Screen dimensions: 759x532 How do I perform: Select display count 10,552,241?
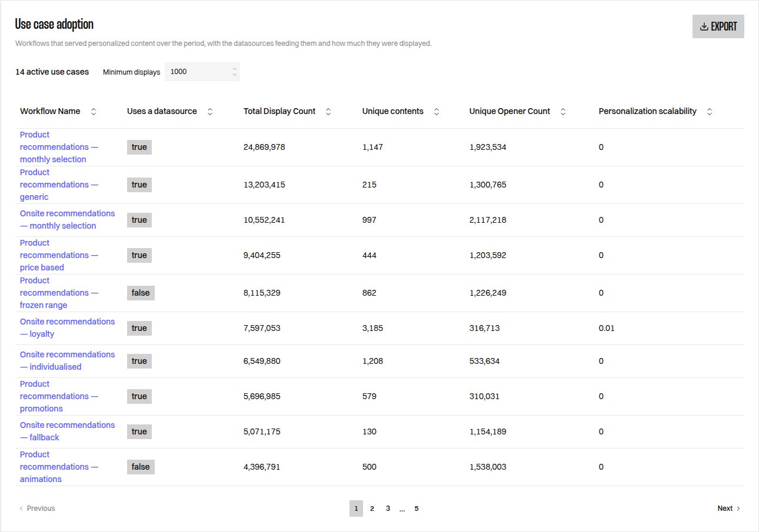[264, 220]
